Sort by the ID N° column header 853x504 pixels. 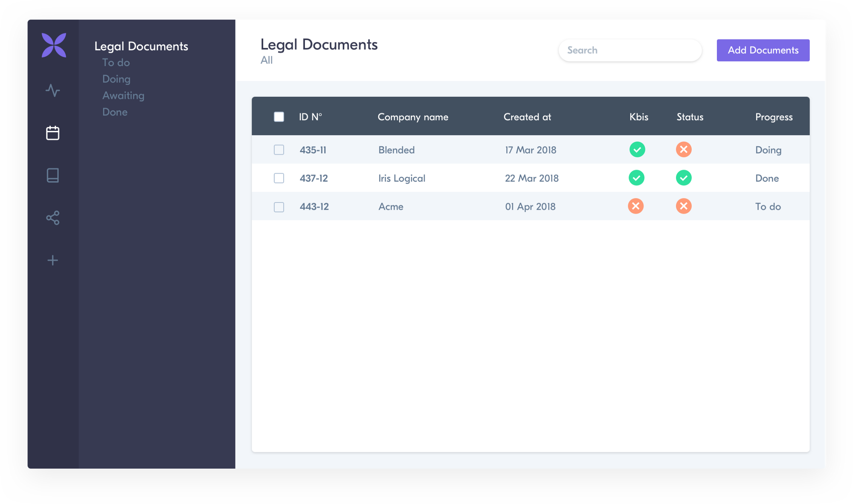click(x=310, y=117)
